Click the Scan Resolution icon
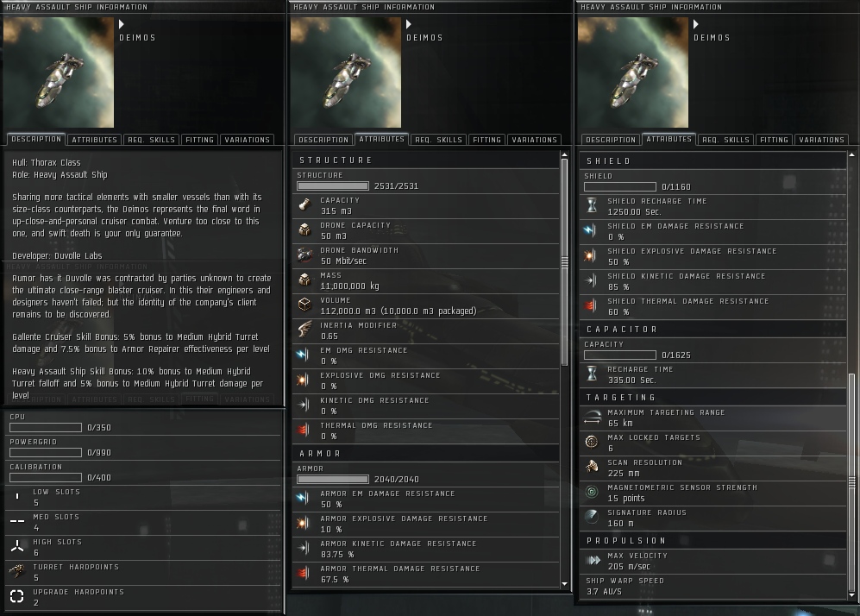Viewport: 860px width, 616px height. click(592, 468)
